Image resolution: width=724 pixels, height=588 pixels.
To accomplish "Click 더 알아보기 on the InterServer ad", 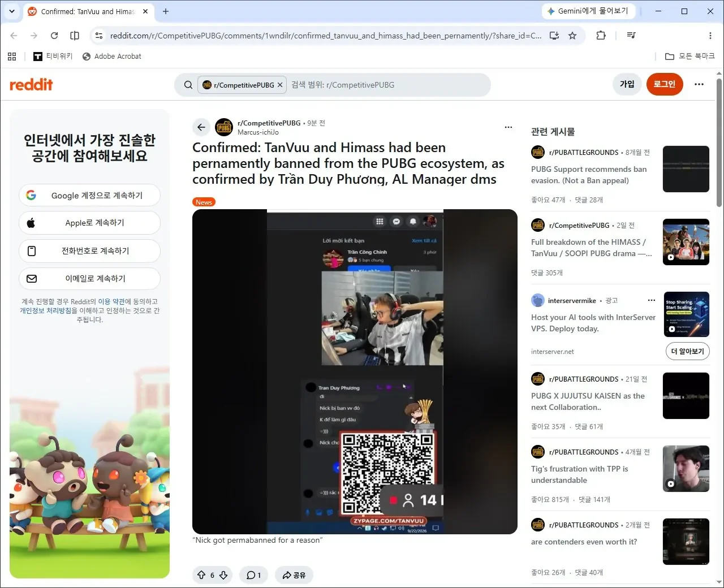I will 687,351.
